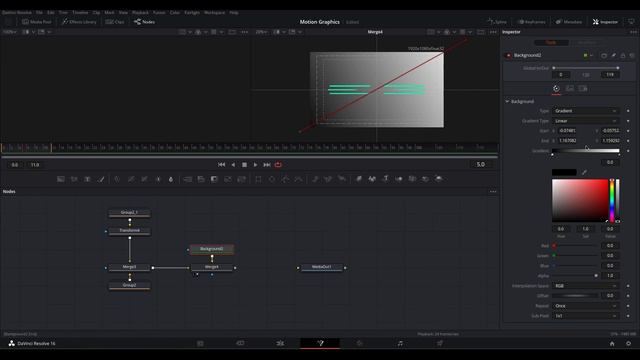The width and height of the screenshot is (640, 360).
Task: Add a Paint node from the toolbar
Action: click(101, 179)
